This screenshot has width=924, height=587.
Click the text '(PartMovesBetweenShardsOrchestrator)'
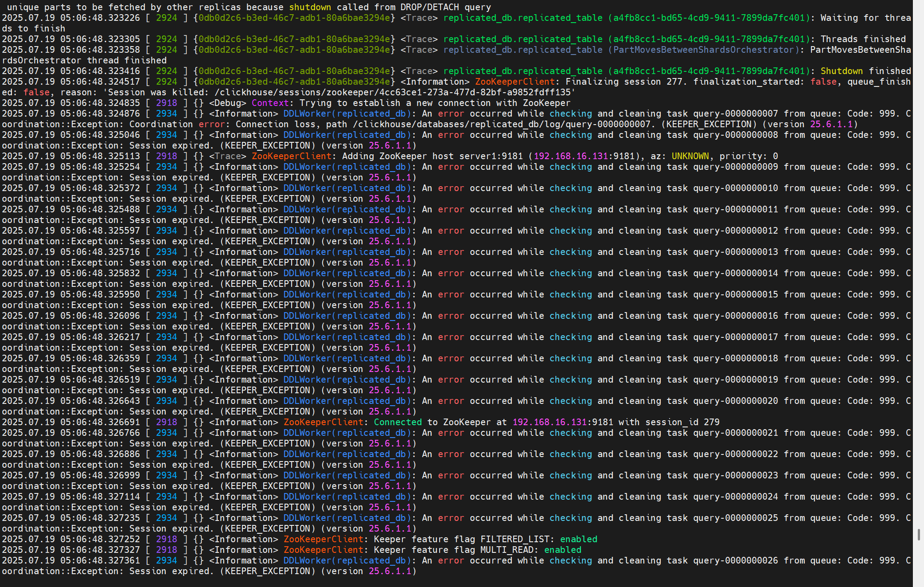[704, 50]
